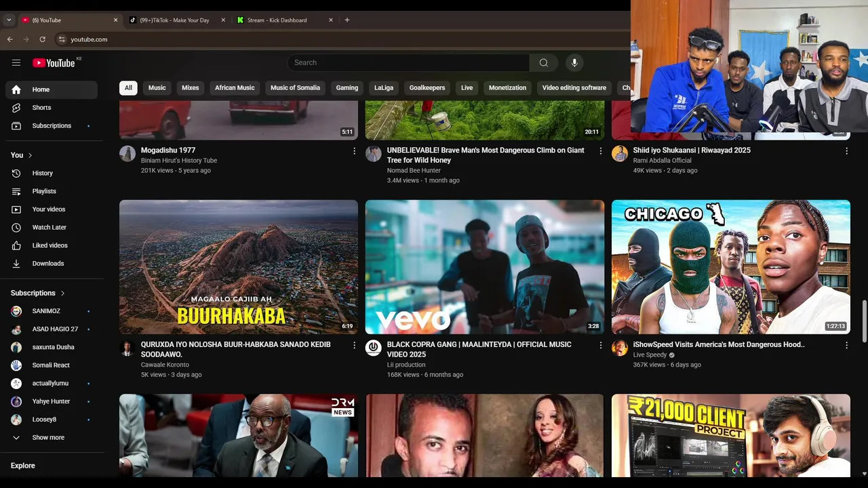Open the tab search dropdown arrow
Image resolution: width=868 pixels, height=488 pixels.
pyautogui.click(x=9, y=20)
